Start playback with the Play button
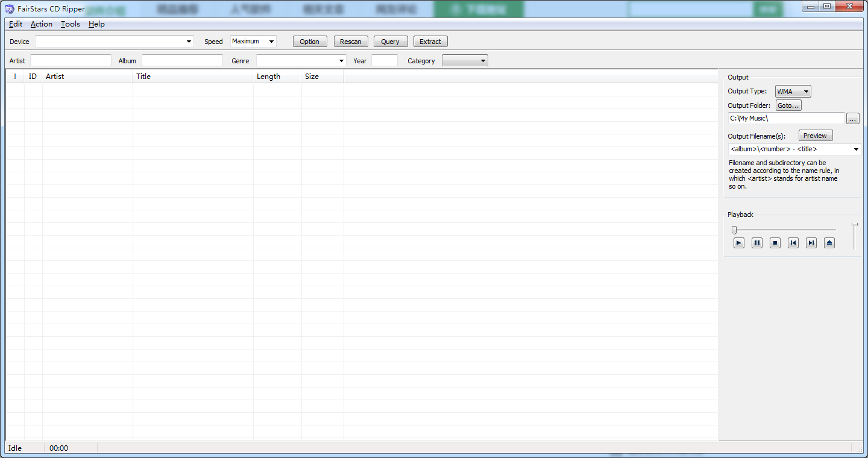 coord(739,243)
